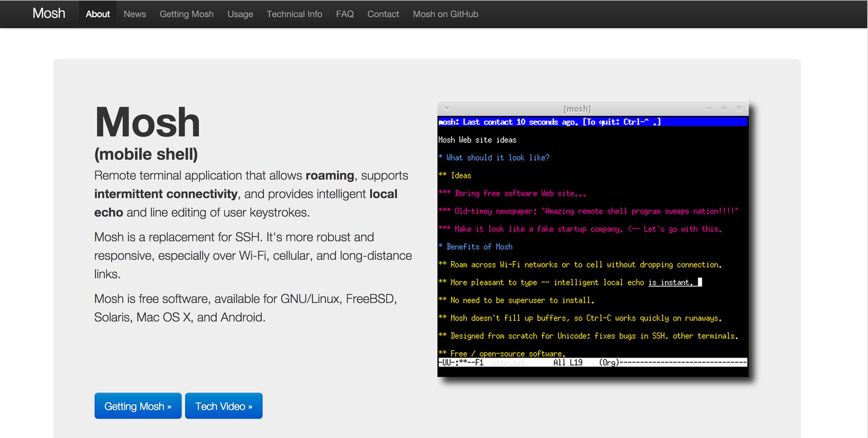Click the large Mosh headline text
This screenshot has height=438, width=868.
click(147, 122)
